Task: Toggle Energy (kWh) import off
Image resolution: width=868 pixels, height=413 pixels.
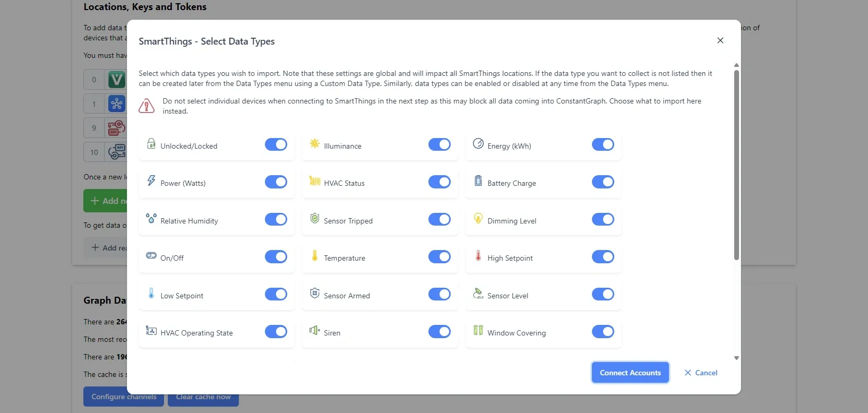Action: click(x=603, y=144)
